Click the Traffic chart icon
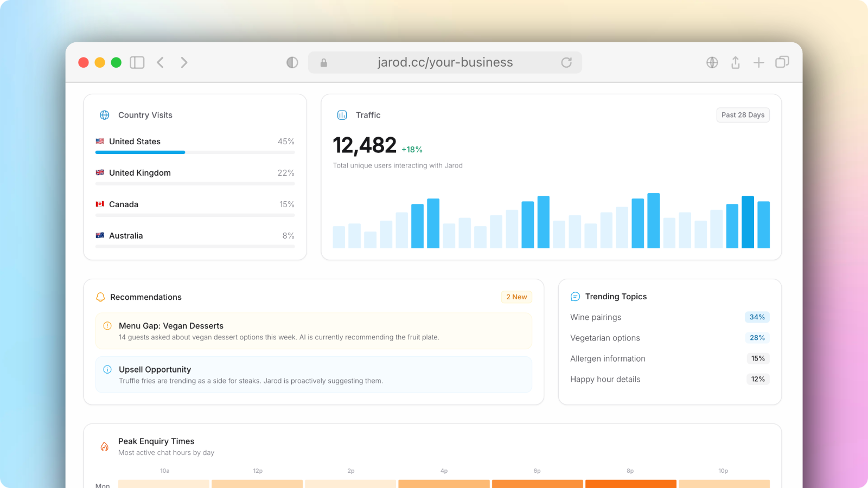This screenshot has width=868, height=488. point(342,115)
